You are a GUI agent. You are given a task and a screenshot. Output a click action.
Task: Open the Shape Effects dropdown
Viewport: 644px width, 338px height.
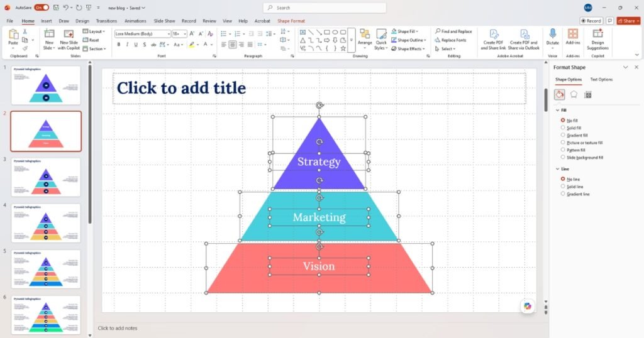tap(408, 48)
